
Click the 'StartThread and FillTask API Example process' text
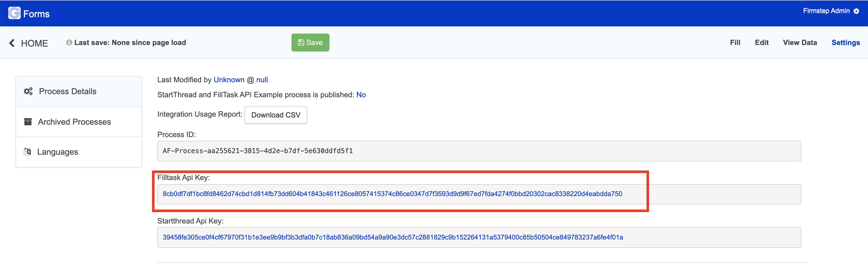234,95
